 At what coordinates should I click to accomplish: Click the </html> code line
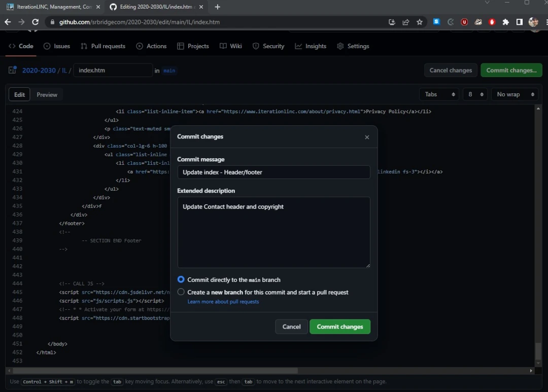tap(46, 352)
